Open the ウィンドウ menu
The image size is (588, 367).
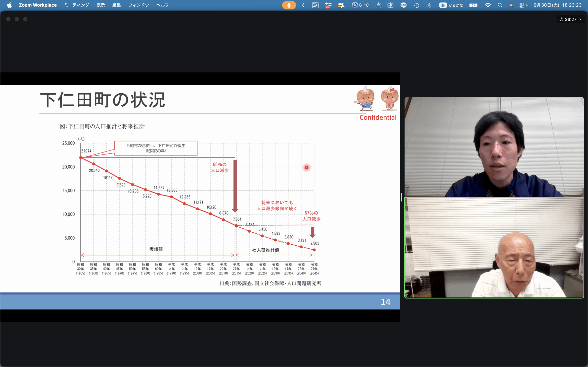[138, 5]
